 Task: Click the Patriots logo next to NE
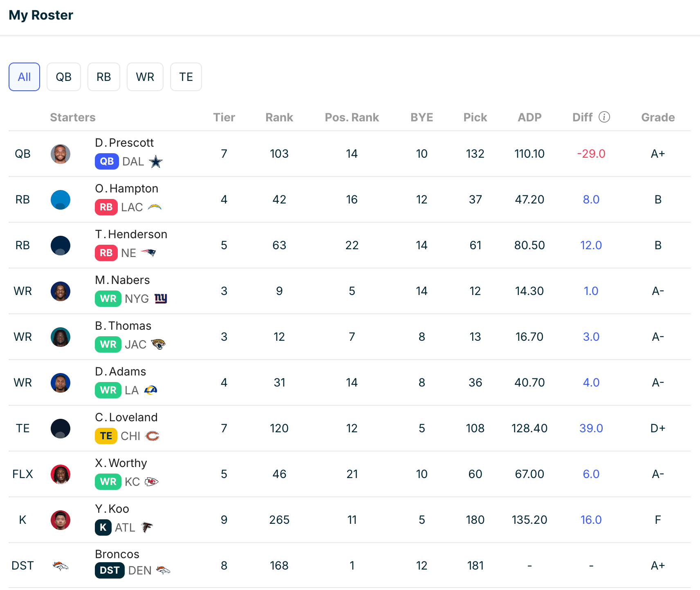coord(148,253)
